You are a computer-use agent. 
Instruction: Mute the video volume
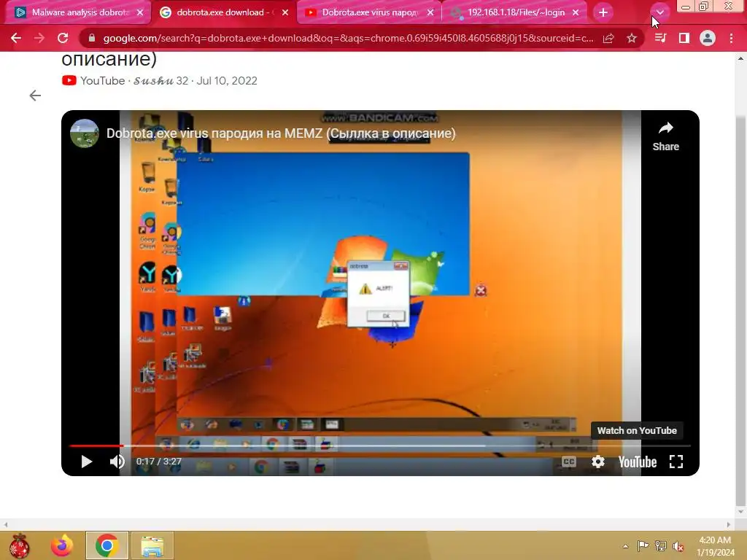click(117, 462)
